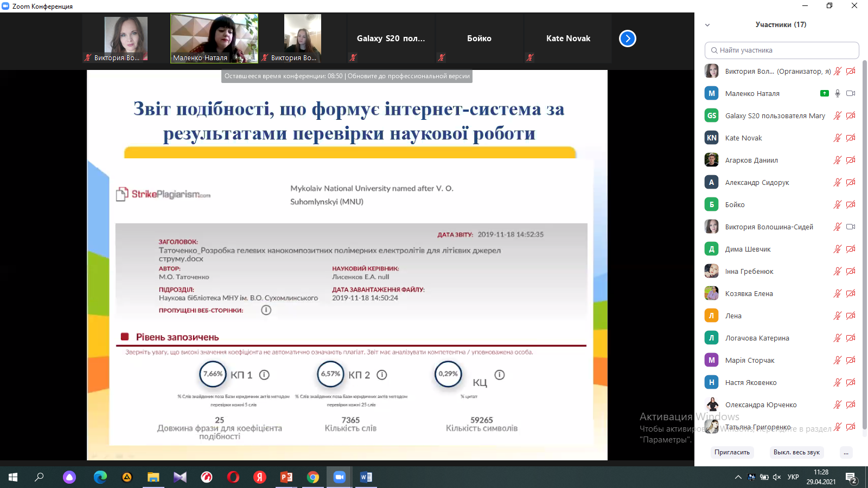Open Zoom from the Windows taskbar
868x488 pixels.
340,477
